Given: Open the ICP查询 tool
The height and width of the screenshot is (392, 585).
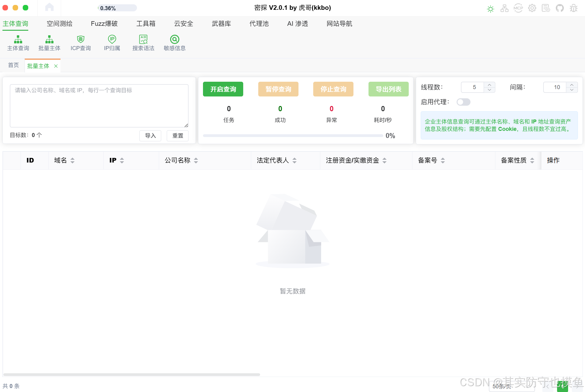Looking at the screenshot, I should (80, 43).
